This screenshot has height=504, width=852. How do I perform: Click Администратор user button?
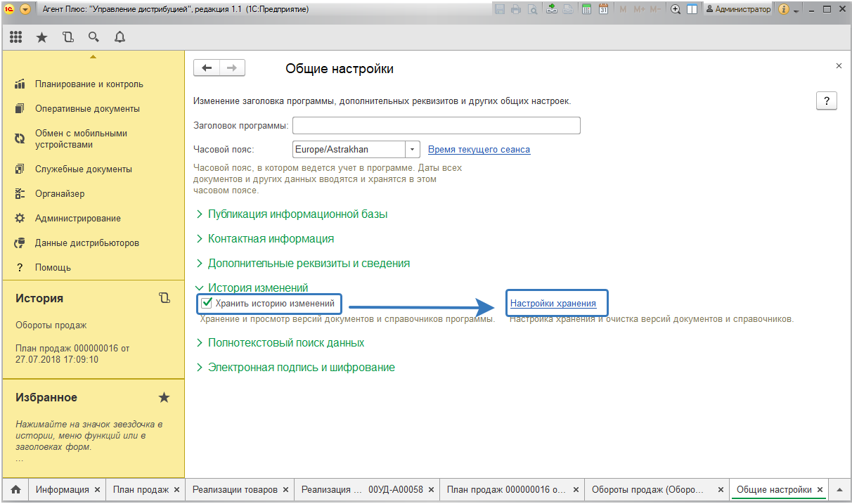737,9
